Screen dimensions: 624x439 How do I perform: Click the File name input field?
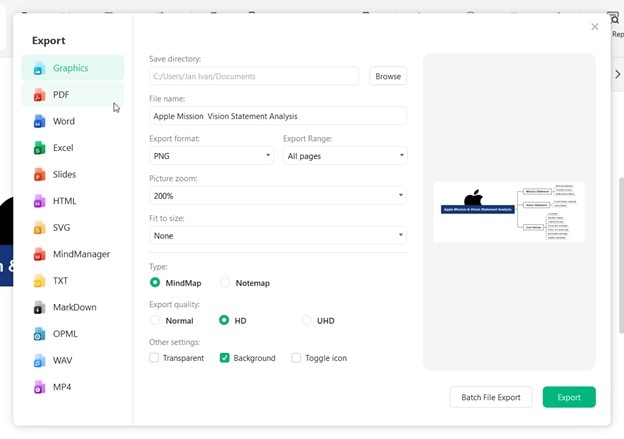click(x=278, y=116)
